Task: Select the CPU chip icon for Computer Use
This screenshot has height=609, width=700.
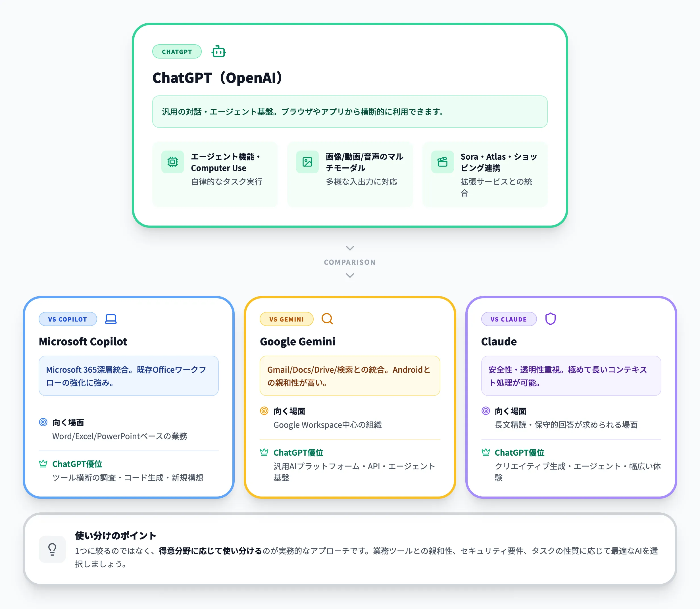Action: (x=173, y=162)
